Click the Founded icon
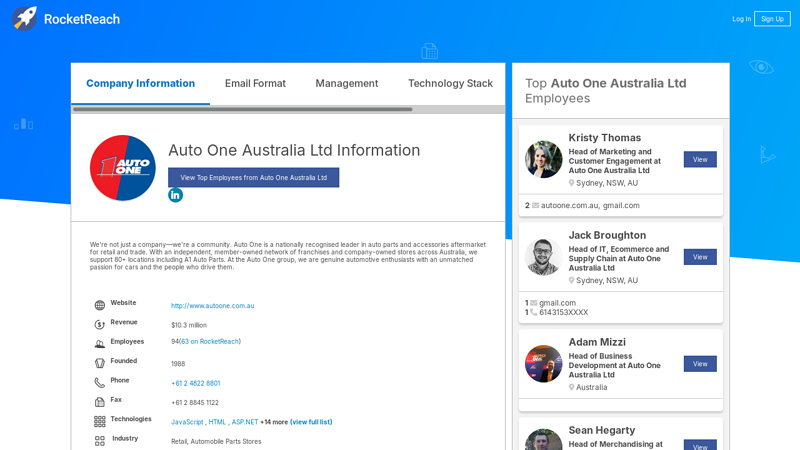 pos(99,363)
